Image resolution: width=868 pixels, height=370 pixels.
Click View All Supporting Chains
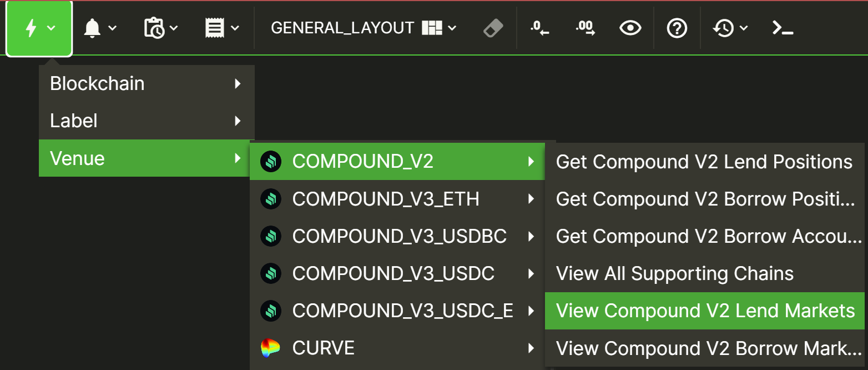point(705,273)
